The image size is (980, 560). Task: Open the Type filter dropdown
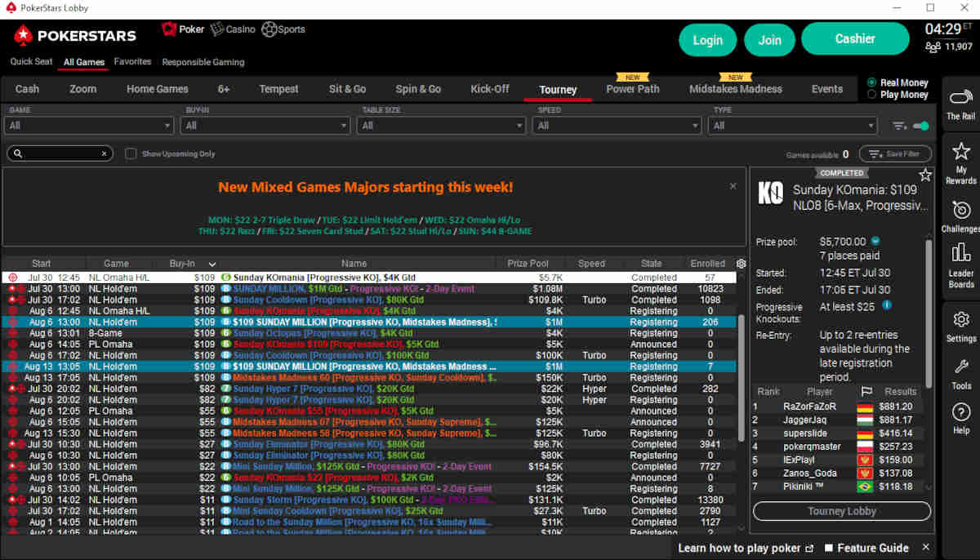(794, 126)
